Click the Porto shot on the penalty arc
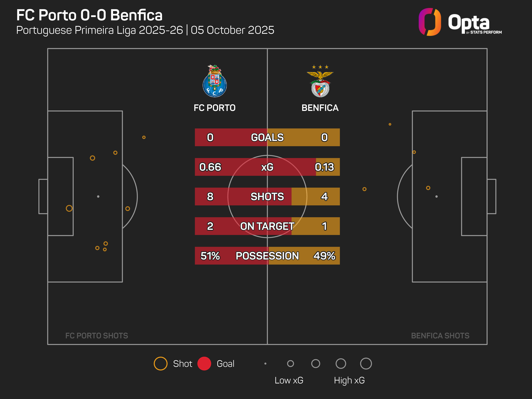 click(128, 209)
